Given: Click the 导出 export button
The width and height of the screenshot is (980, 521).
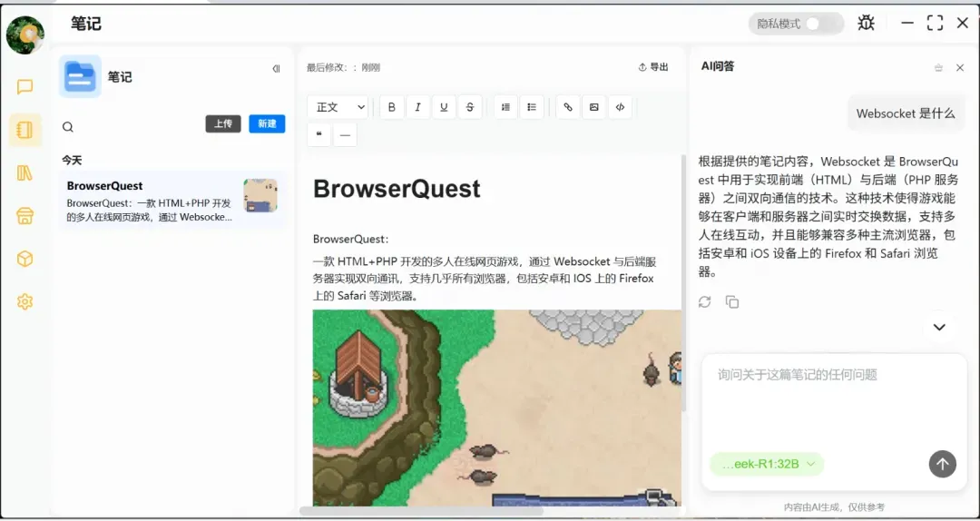Looking at the screenshot, I should [x=653, y=67].
